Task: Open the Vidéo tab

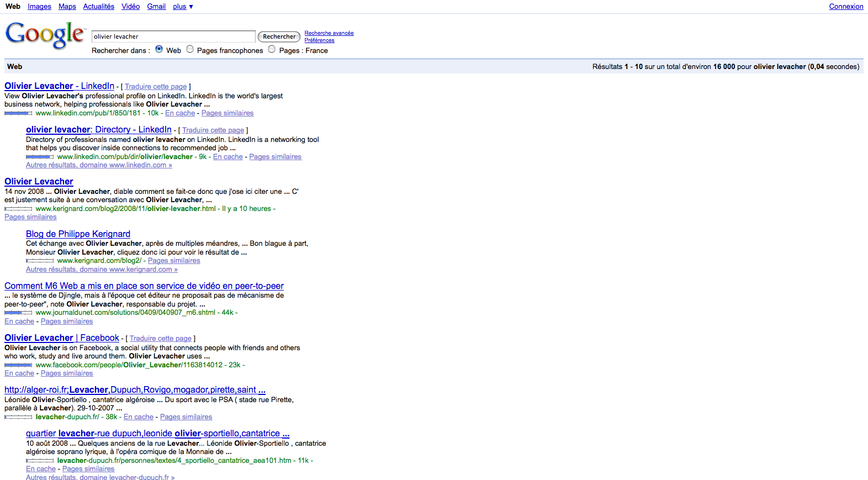Action: coord(131,7)
